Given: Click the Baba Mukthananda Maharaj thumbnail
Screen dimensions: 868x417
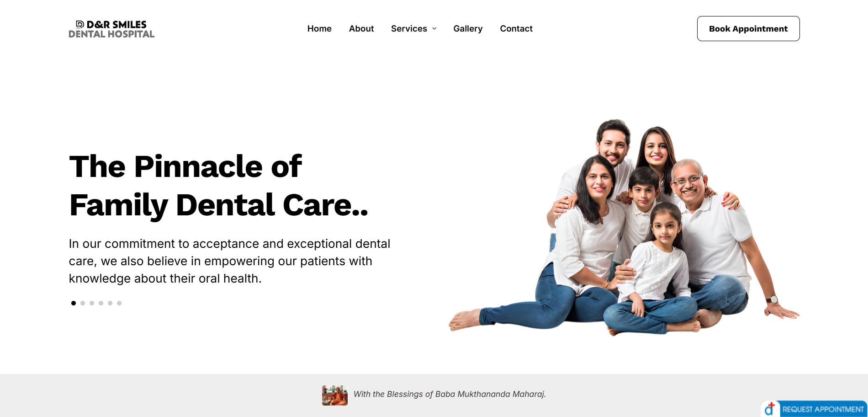Looking at the screenshot, I should point(335,395).
